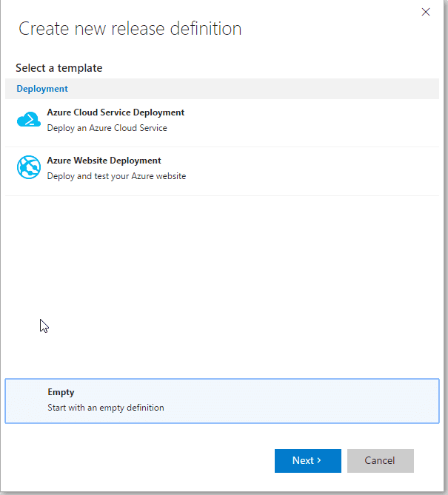
Task: Click the Azure Cloud Service cloud icon
Action: 29,120
